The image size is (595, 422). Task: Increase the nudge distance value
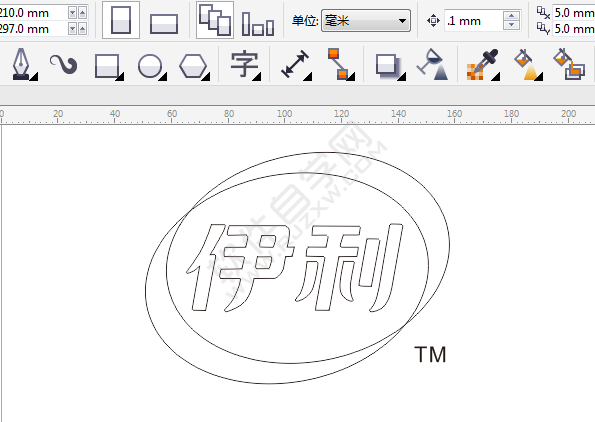(512, 16)
